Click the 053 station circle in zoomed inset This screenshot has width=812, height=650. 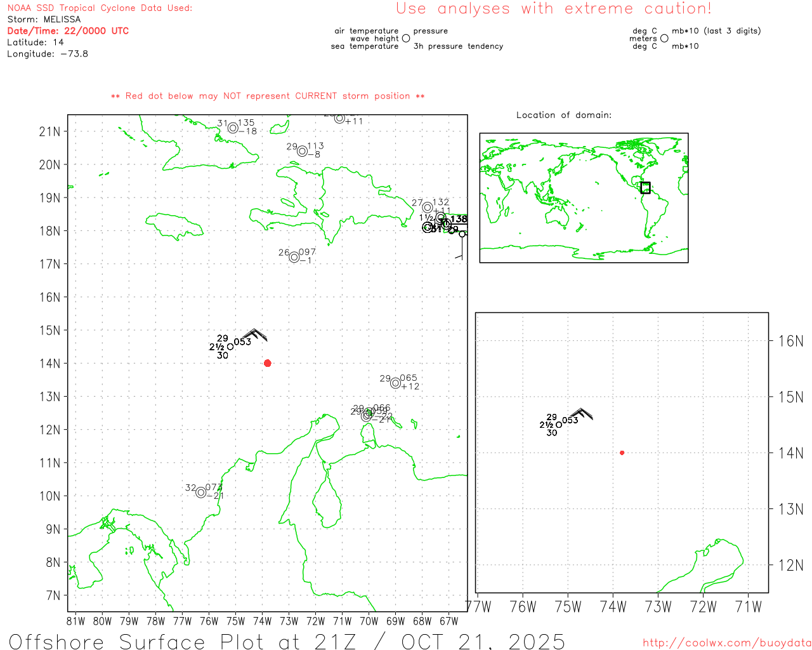559,425
